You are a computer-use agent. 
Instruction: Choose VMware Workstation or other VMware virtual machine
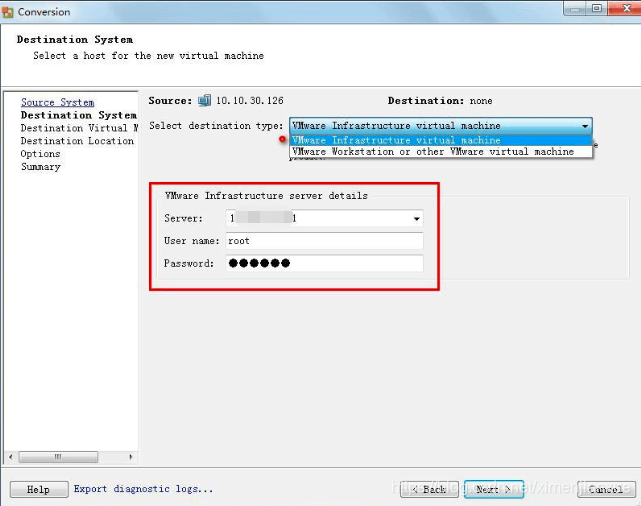(441, 152)
